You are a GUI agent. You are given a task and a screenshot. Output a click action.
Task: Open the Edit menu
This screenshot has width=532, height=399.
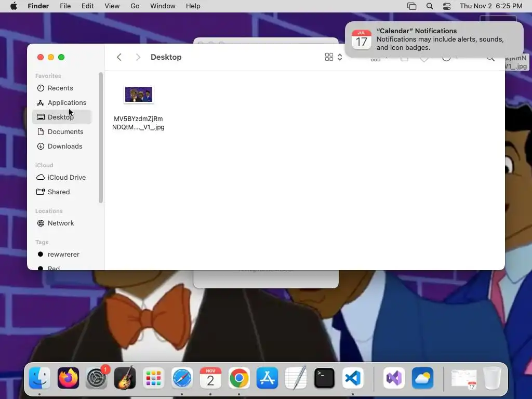(87, 6)
